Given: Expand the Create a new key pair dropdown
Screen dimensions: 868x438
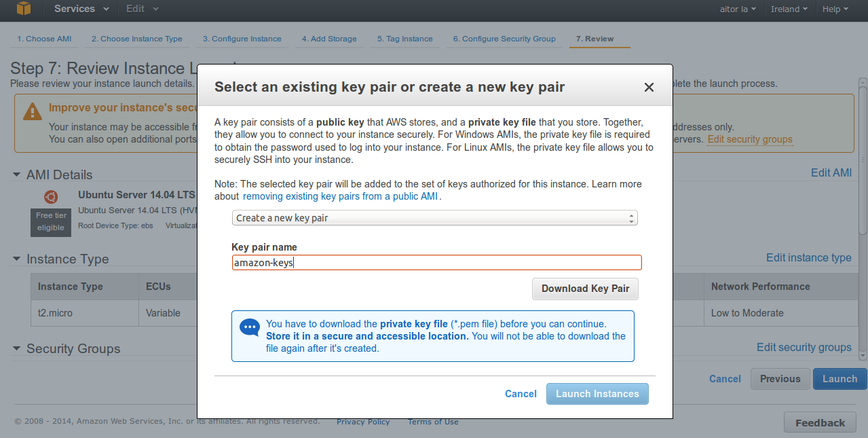Looking at the screenshot, I should pyautogui.click(x=434, y=218).
